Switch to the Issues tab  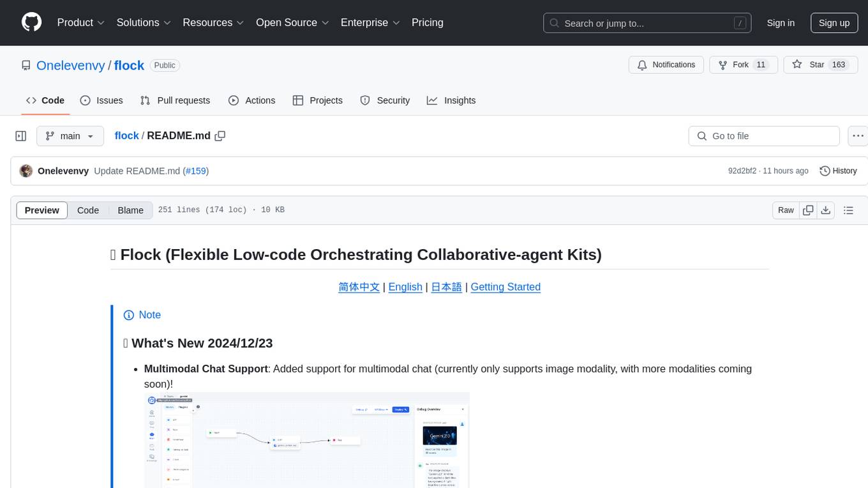[x=101, y=100]
